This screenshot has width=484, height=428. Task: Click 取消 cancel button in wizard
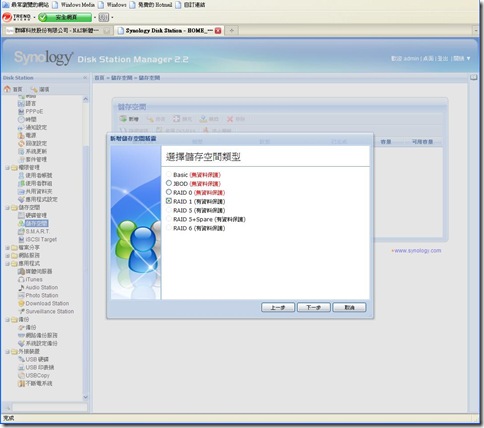tap(349, 307)
